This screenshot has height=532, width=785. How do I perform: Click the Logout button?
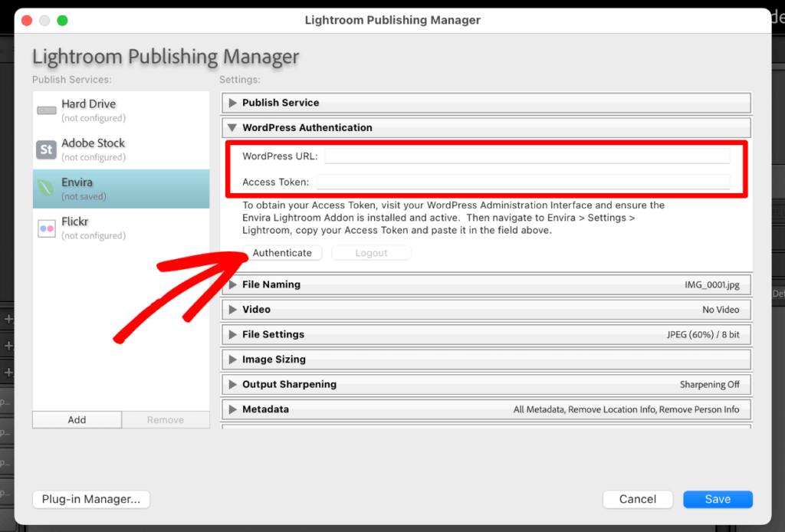pyautogui.click(x=371, y=253)
